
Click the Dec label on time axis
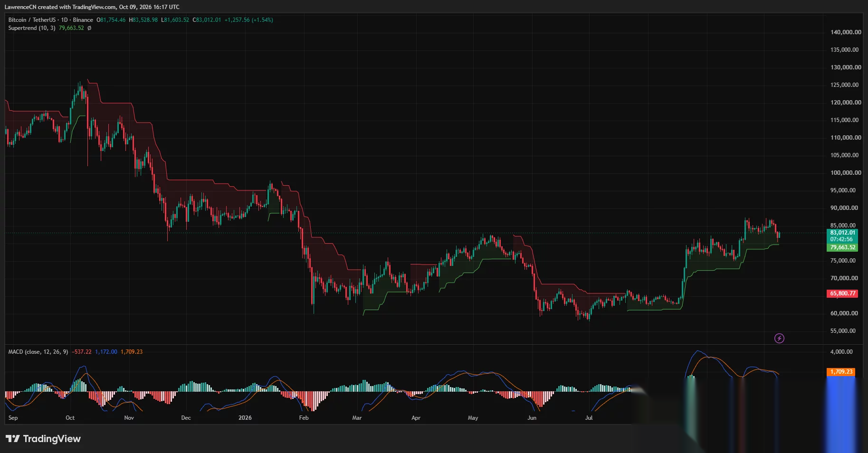click(x=186, y=418)
